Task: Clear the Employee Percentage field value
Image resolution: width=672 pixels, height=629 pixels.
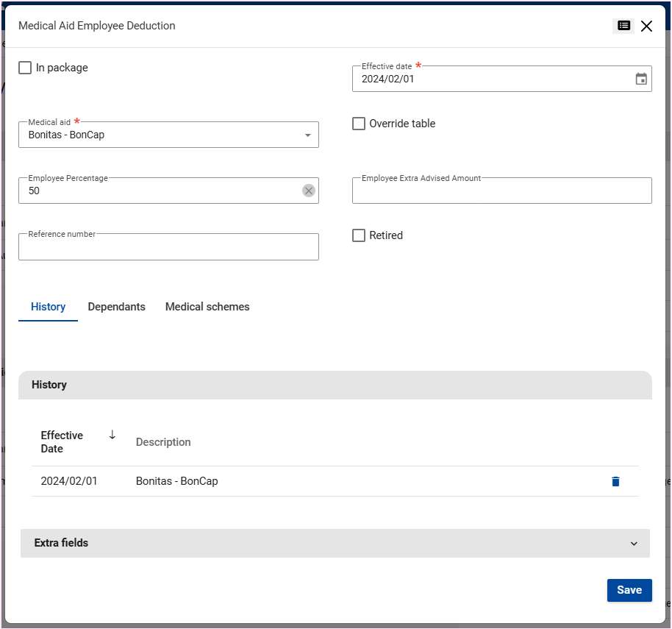Action: click(309, 191)
